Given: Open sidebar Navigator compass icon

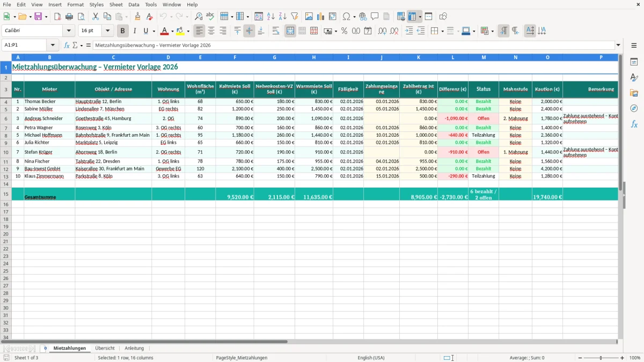Looking at the screenshot, I should point(634,108).
